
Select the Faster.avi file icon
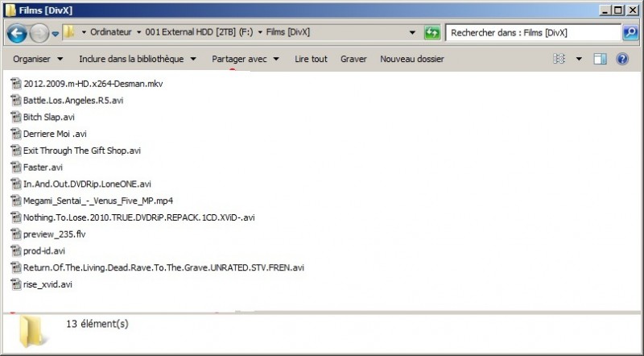(16, 167)
